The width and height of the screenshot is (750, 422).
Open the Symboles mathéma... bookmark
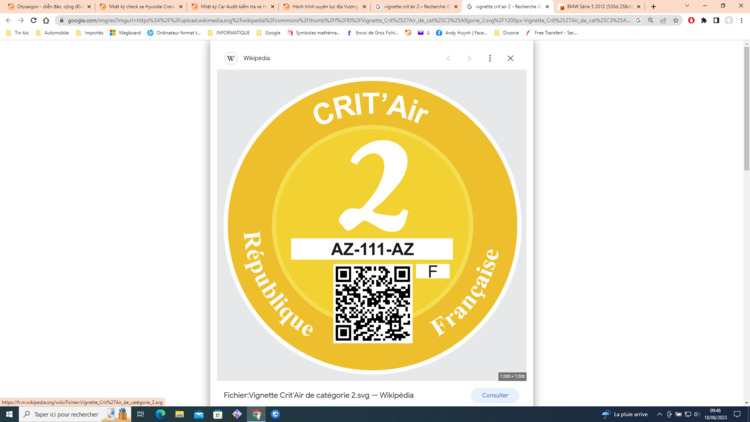313,33
